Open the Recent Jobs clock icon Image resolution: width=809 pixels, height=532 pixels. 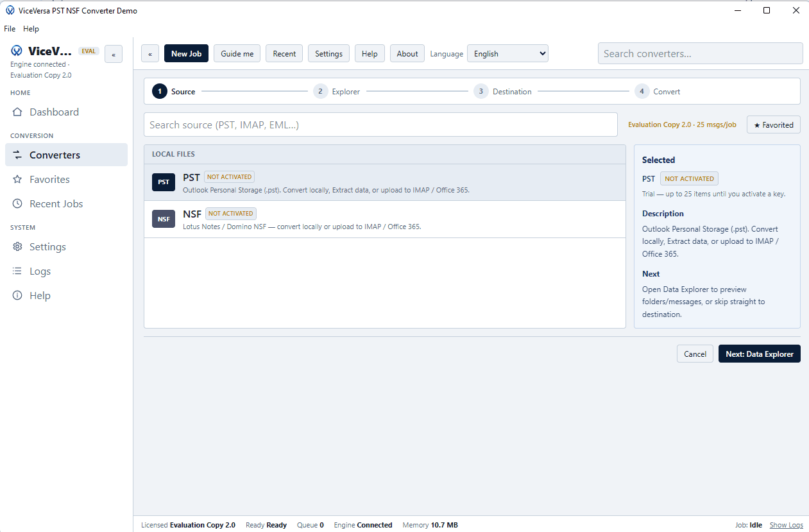18,204
